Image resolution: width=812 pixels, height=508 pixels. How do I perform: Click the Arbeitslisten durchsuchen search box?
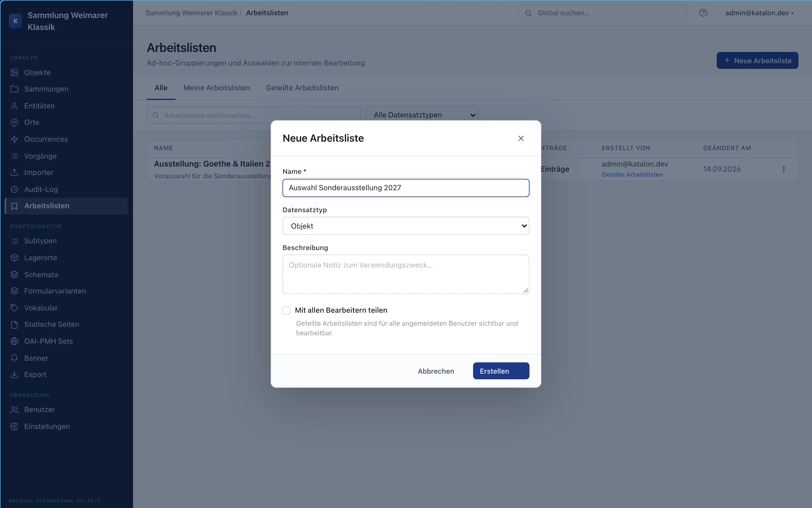pyautogui.click(x=254, y=115)
